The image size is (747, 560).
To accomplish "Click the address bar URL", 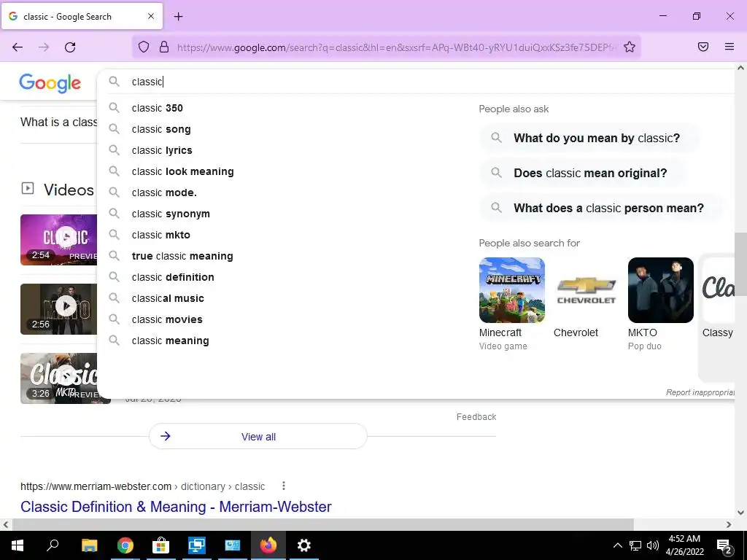I will coord(397,47).
